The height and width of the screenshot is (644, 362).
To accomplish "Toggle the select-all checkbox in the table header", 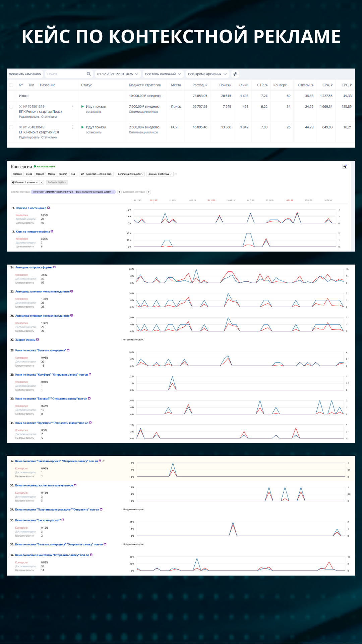I will coord(11,85).
